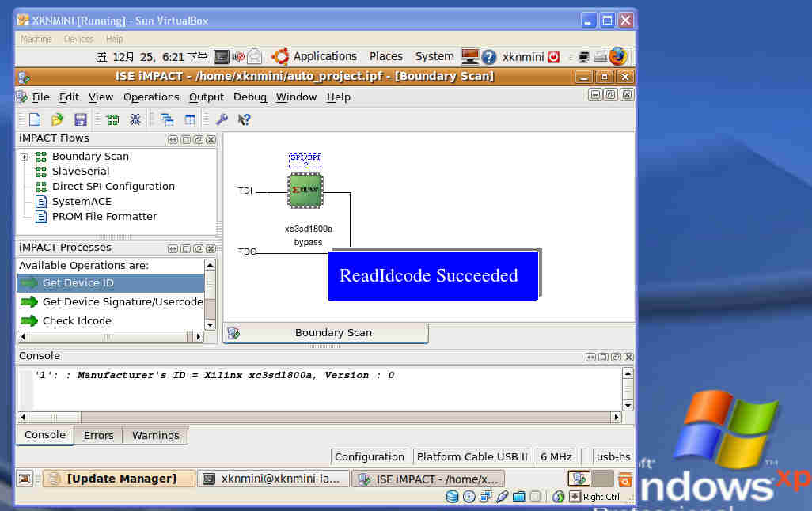Open the Debug menu
This screenshot has width=812, height=511.
coord(249,97)
